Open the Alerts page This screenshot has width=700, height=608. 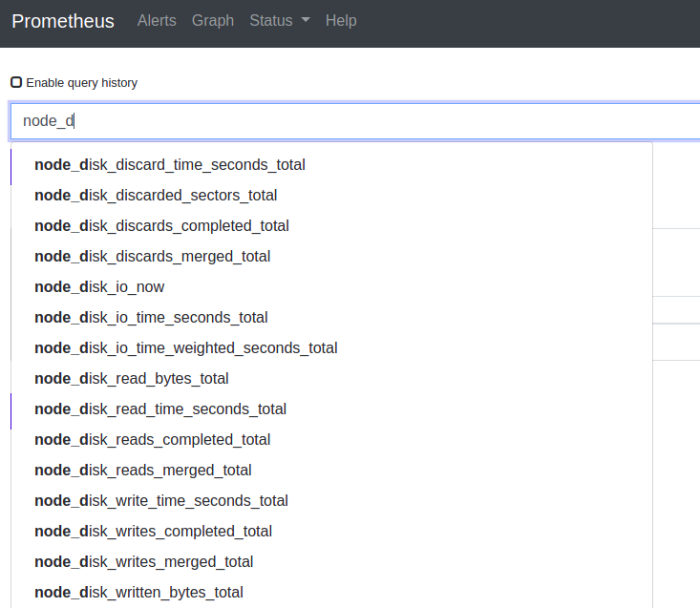click(x=157, y=21)
